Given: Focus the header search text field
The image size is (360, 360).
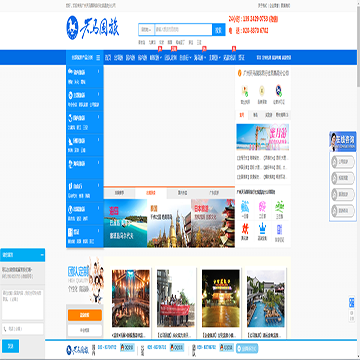Looking at the screenshot, I should 183,30.
